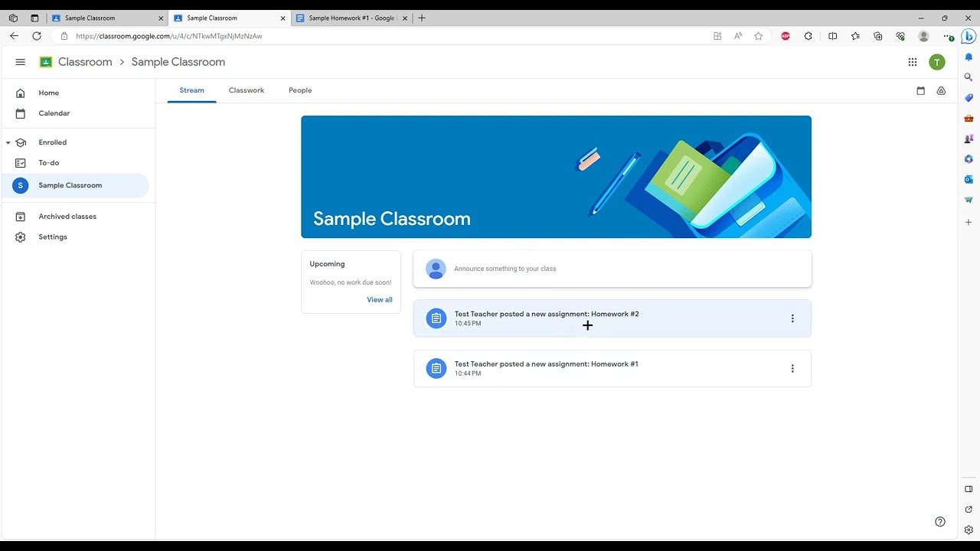
Task: Open the browser Extensions puzzle icon
Action: (x=808, y=36)
